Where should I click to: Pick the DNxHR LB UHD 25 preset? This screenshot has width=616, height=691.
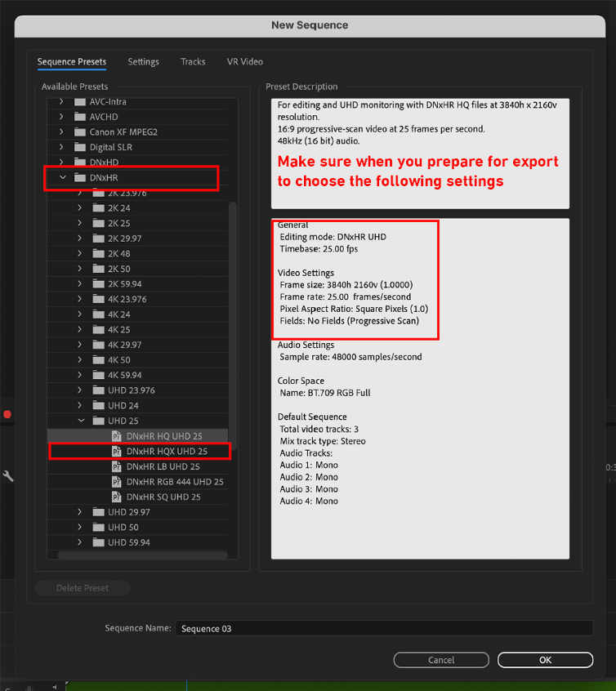(163, 466)
